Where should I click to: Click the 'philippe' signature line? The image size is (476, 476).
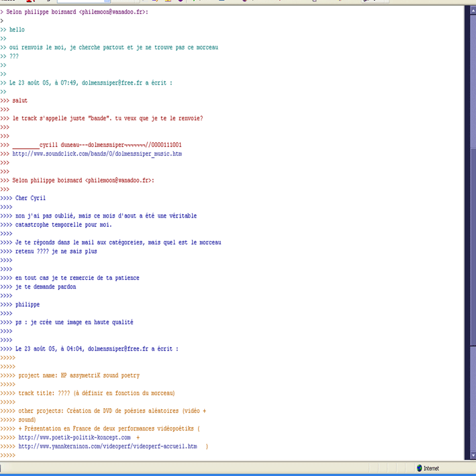pyautogui.click(x=20, y=305)
